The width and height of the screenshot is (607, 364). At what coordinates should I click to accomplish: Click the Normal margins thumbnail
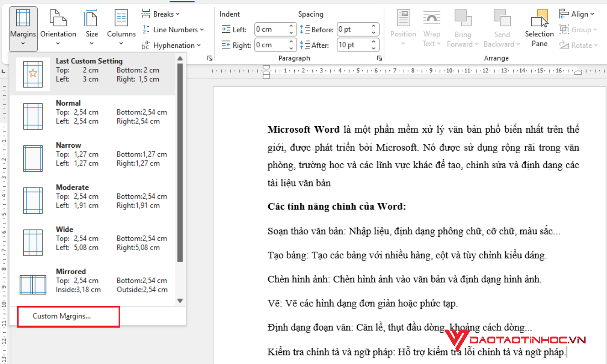coord(33,116)
